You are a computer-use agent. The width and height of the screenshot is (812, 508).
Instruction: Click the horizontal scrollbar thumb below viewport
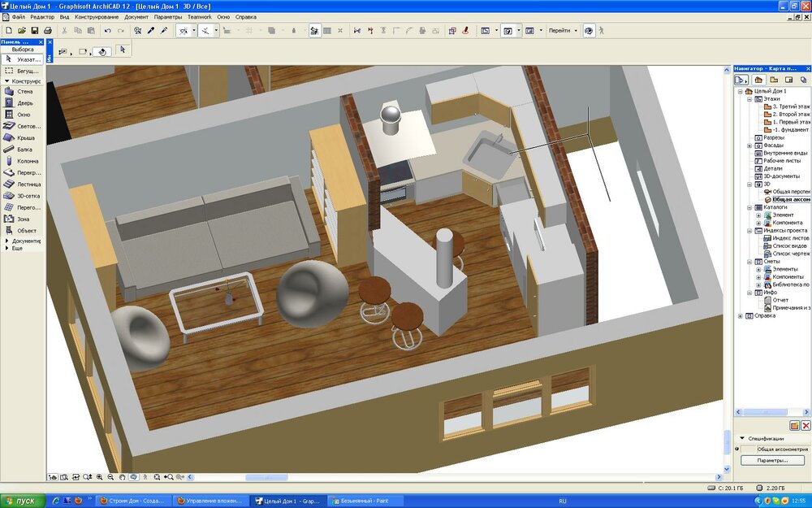266,477
